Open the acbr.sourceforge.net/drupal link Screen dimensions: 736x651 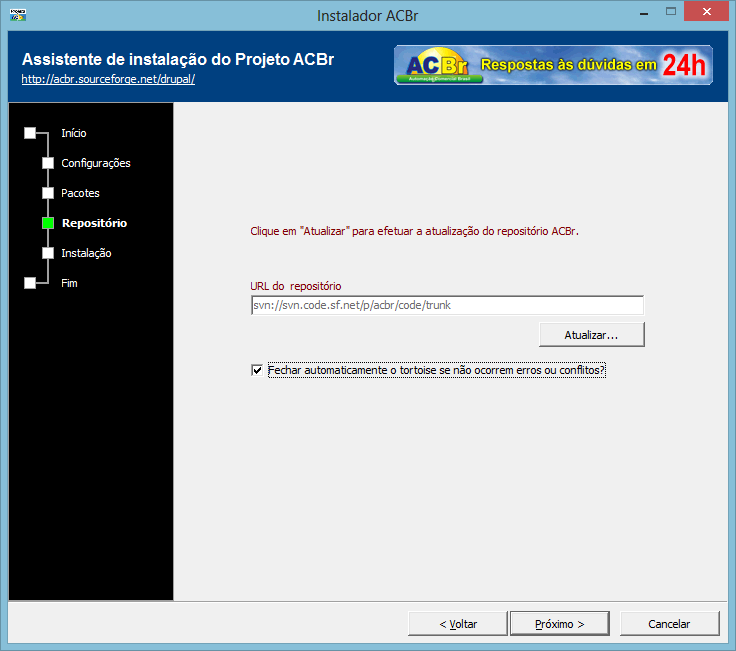[108, 79]
